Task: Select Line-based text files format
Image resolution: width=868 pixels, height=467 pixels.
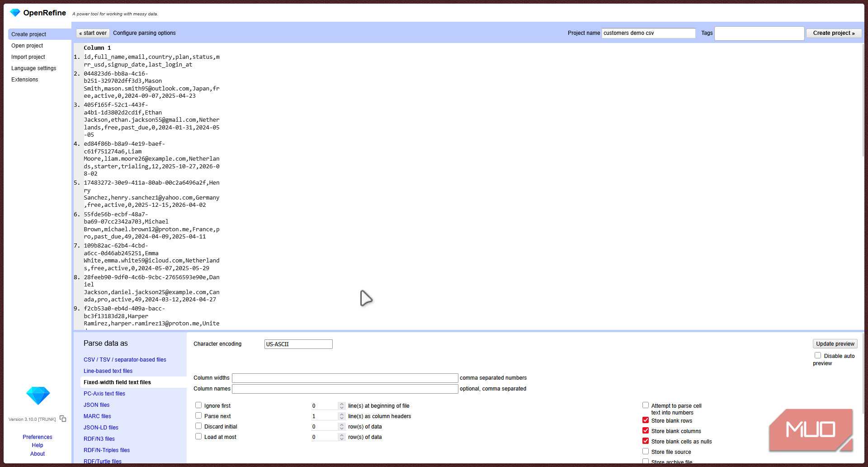Action: click(x=108, y=371)
